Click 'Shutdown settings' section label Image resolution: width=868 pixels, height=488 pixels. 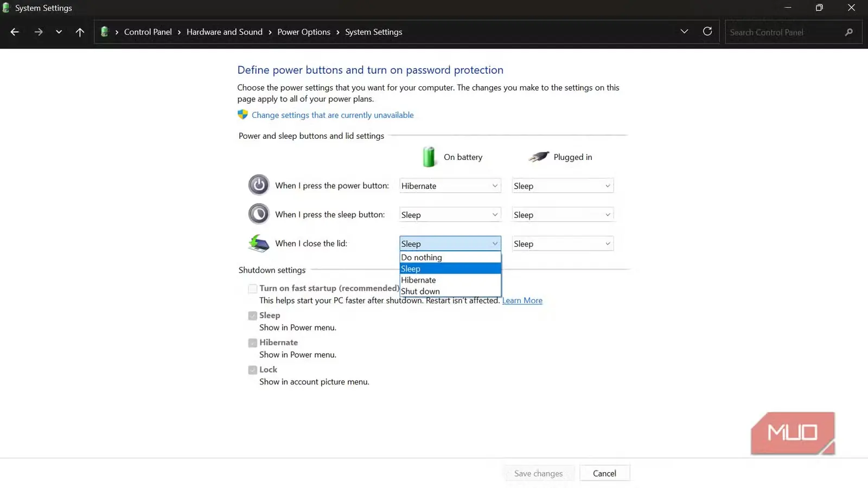click(x=272, y=270)
